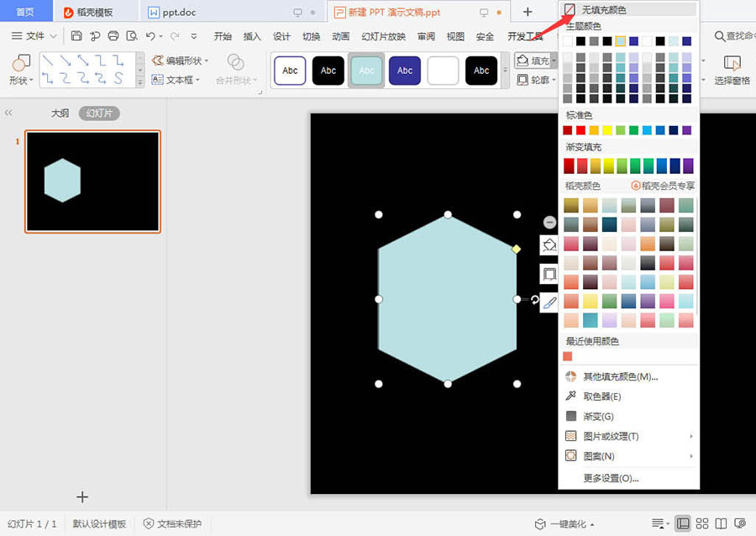
Task: Click the print icon in quick toolbar
Action: 113,36
